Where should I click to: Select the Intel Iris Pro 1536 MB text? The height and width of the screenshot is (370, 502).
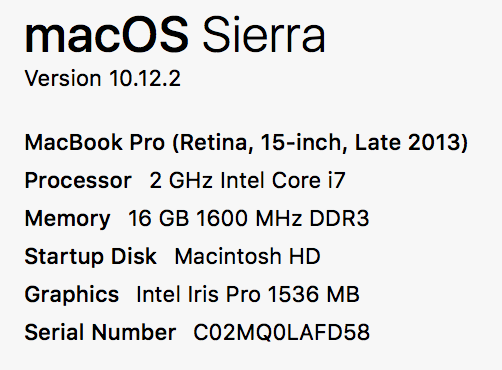coord(248,294)
